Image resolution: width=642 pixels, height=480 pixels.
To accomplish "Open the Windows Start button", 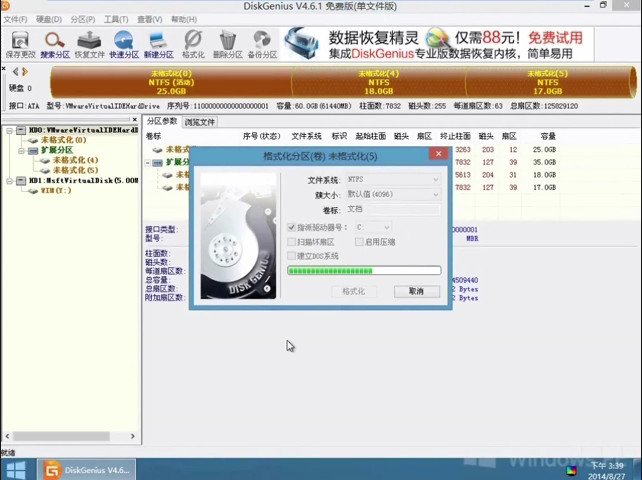I will click(x=16, y=470).
